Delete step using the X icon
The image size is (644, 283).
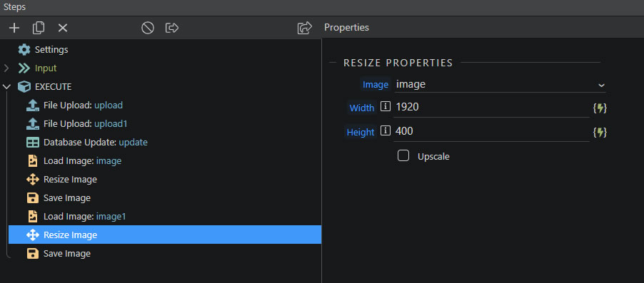(x=62, y=28)
